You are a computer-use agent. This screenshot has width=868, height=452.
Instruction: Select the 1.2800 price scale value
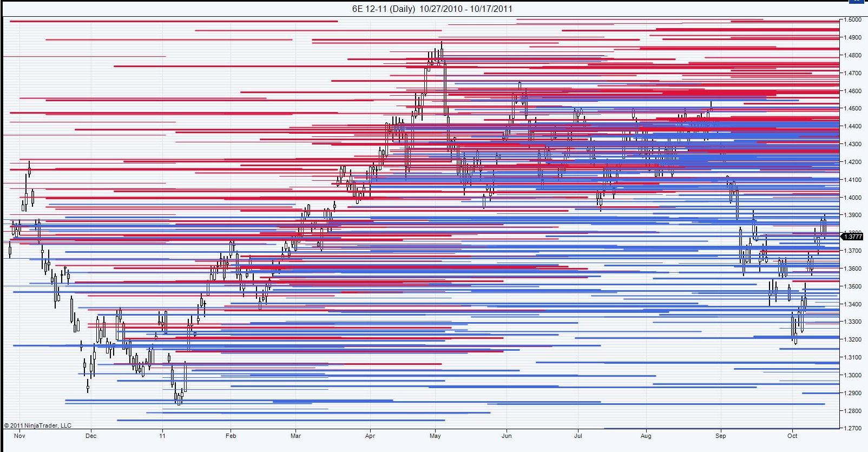pyautogui.click(x=853, y=411)
